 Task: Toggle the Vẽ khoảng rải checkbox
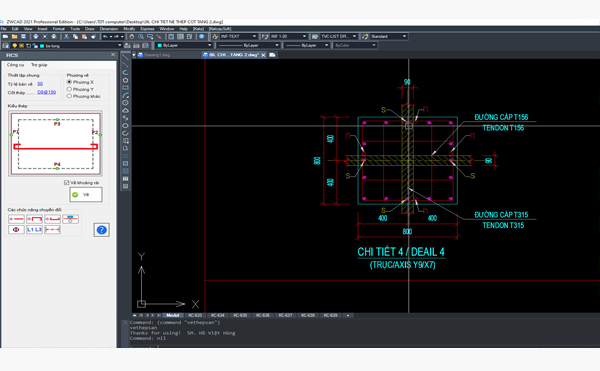click(x=67, y=182)
